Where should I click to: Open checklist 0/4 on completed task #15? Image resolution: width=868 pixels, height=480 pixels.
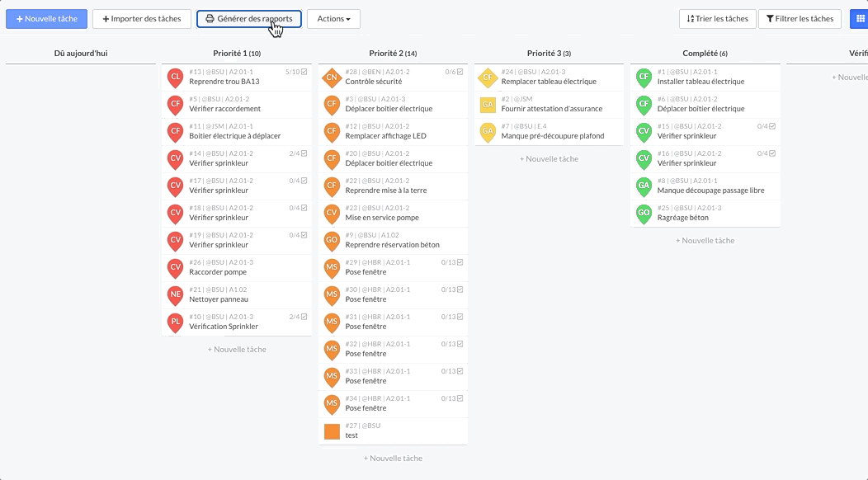[767, 126]
